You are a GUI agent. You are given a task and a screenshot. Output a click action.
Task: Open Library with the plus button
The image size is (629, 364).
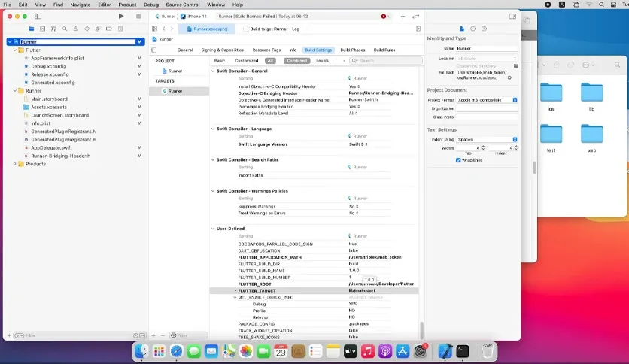tap(403, 16)
